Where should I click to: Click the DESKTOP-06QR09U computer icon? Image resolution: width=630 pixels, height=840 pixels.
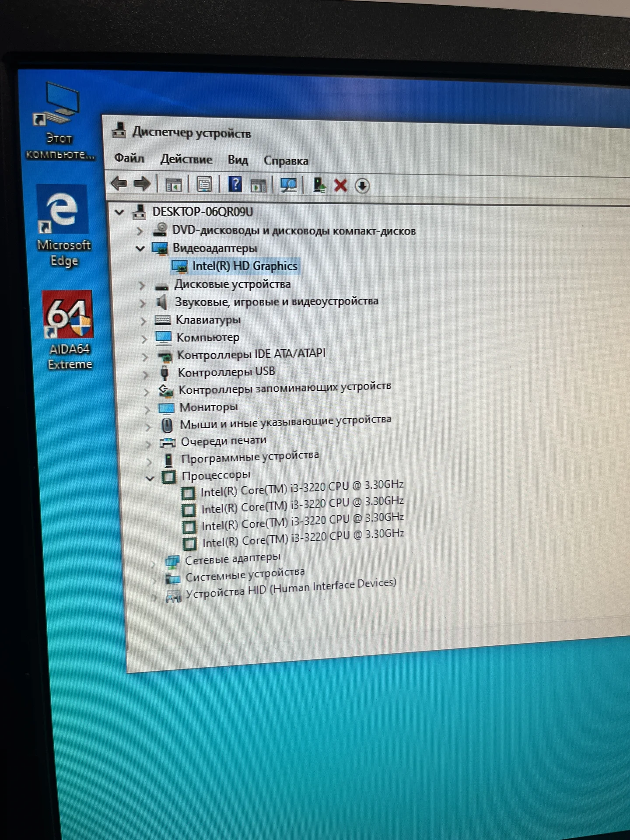pyautogui.click(x=139, y=212)
